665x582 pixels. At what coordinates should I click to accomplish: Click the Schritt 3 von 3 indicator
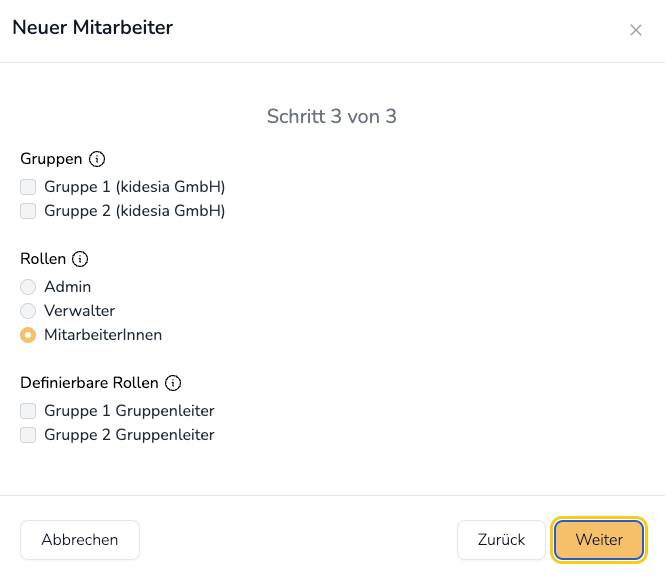332,116
